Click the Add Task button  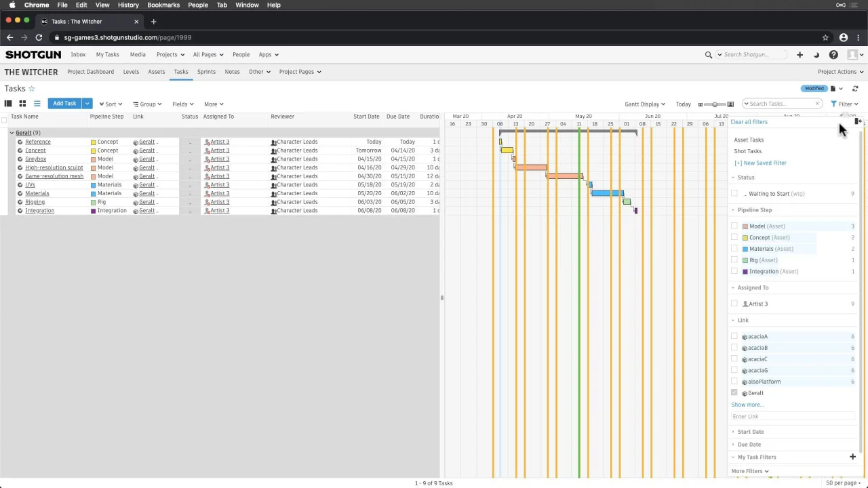(x=64, y=104)
